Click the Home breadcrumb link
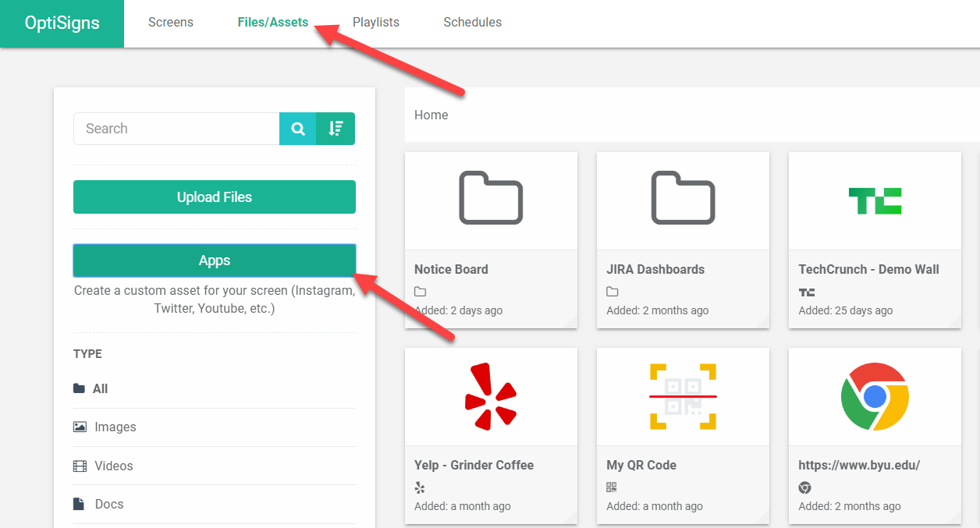Screen dimensions: 980x528 tap(431, 115)
